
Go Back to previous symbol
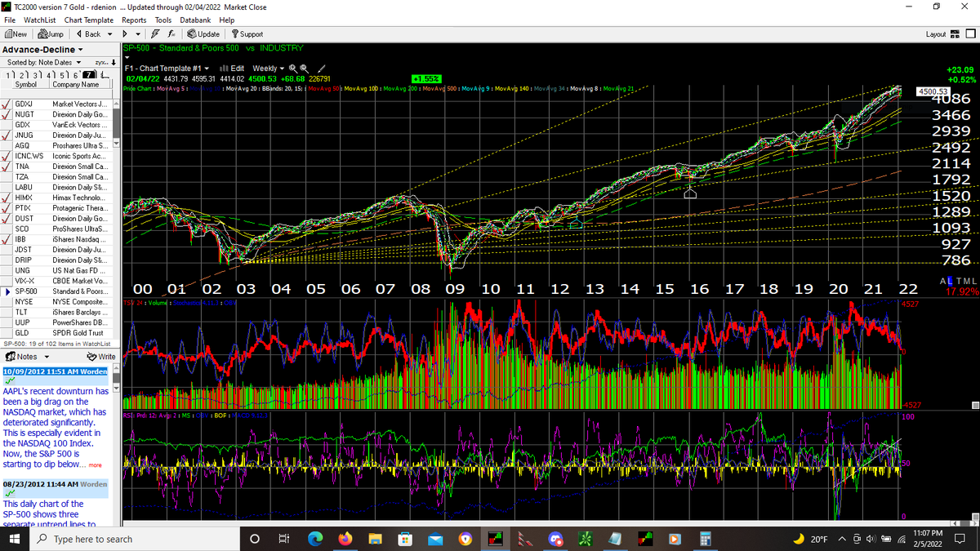pyautogui.click(x=87, y=34)
